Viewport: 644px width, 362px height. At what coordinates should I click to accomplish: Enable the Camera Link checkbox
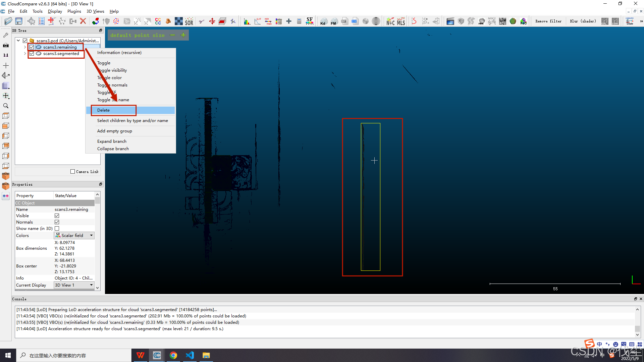pos(72,172)
